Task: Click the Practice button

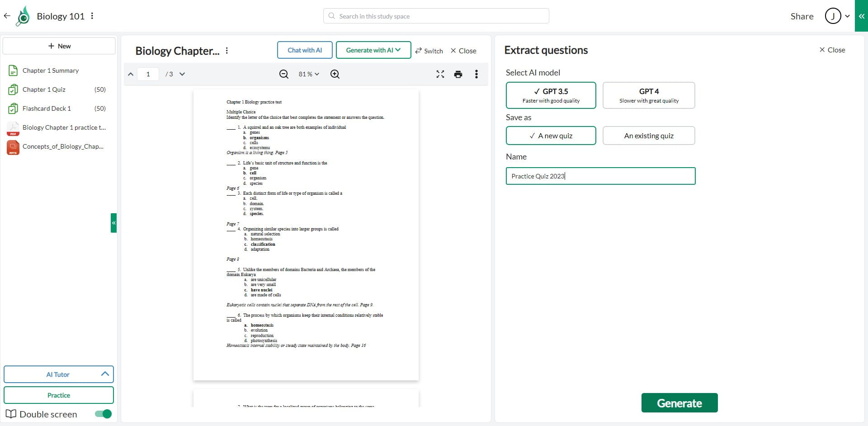Action: point(59,395)
